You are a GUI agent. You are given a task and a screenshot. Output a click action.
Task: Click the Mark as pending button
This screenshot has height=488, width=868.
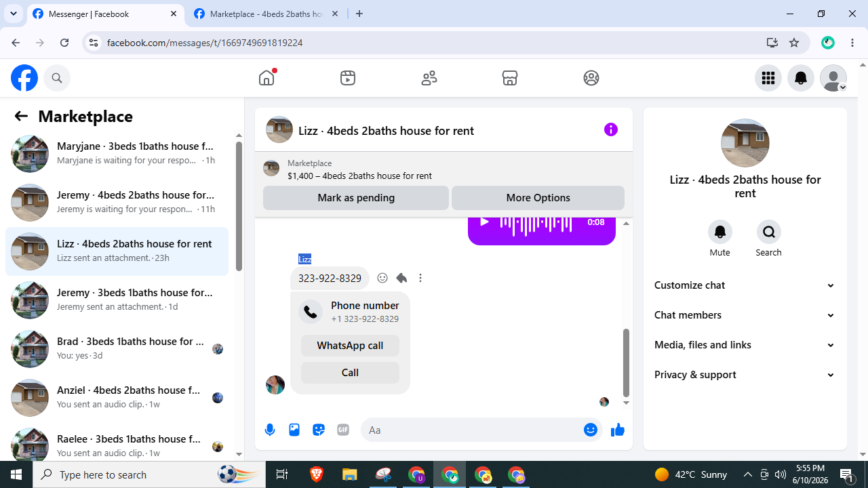click(356, 198)
